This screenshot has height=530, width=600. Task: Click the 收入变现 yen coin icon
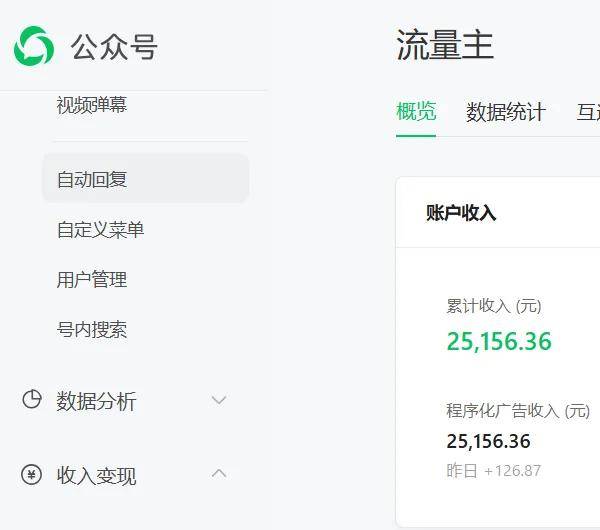[32, 475]
